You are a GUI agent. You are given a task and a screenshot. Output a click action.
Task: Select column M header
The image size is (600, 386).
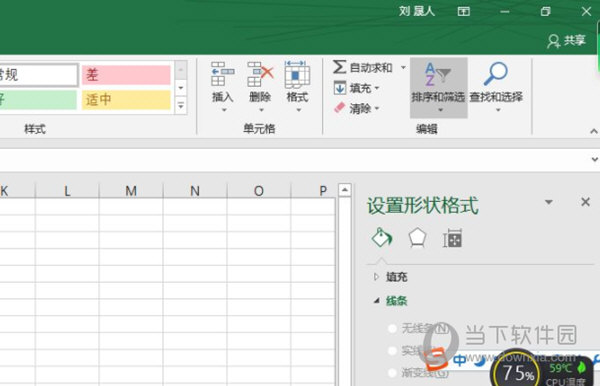[131, 191]
